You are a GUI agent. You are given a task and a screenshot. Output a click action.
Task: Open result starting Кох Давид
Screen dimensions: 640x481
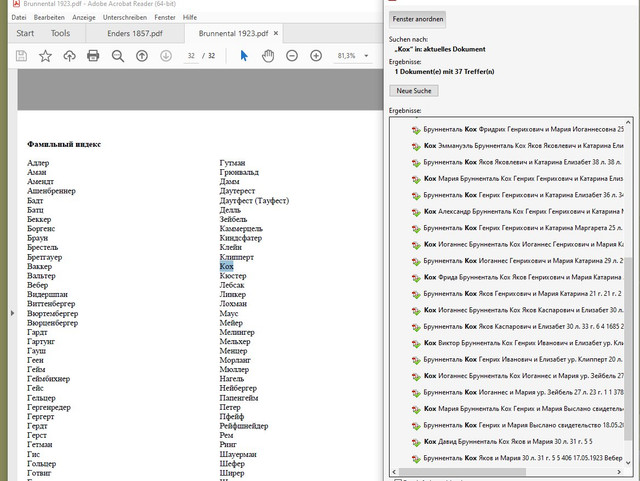coord(508,441)
